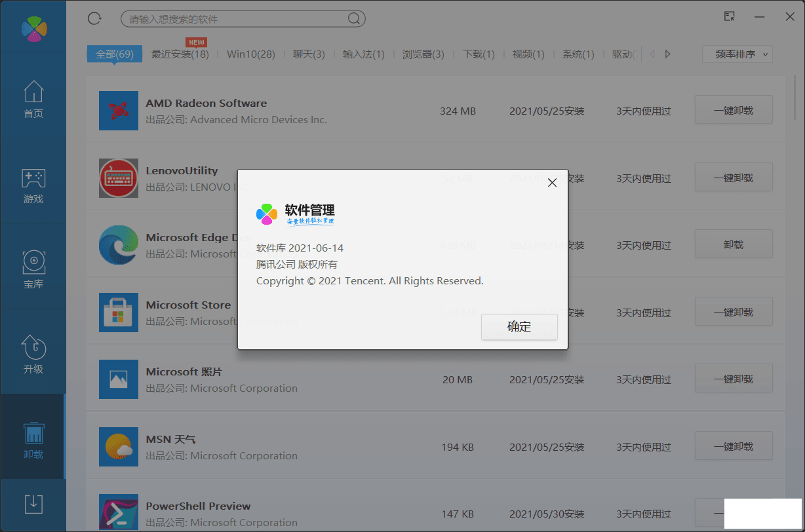Click the 147 KB size value
Image resolution: width=805 pixels, height=532 pixels.
tap(458, 514)
